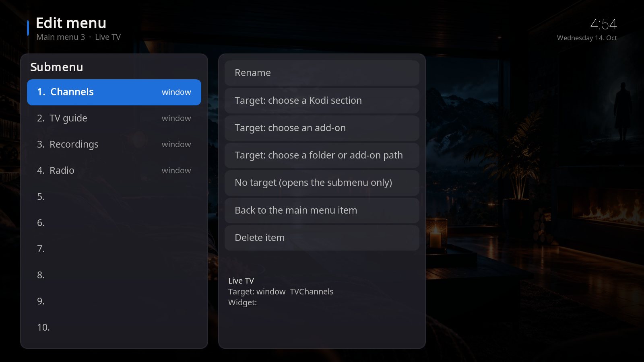Click the 'Target: window TVChannels' info text

pyautogui.click(x=281, y=292)
